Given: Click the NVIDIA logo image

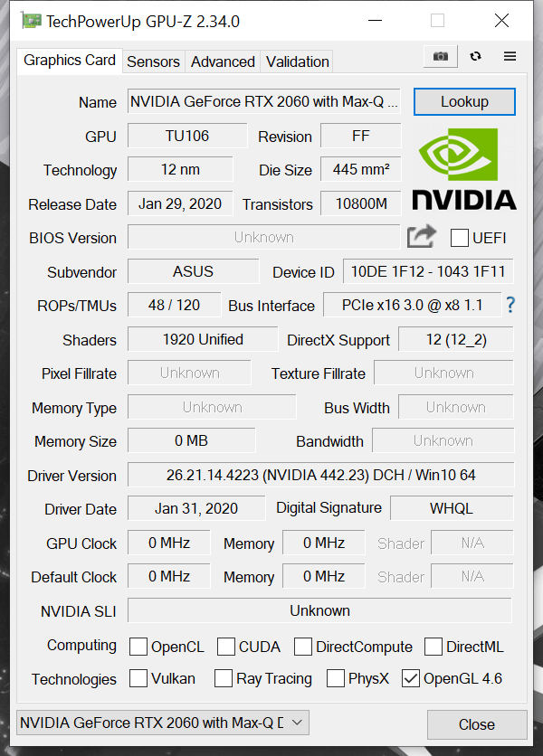Looking at the screenshot, I should 464,169.
